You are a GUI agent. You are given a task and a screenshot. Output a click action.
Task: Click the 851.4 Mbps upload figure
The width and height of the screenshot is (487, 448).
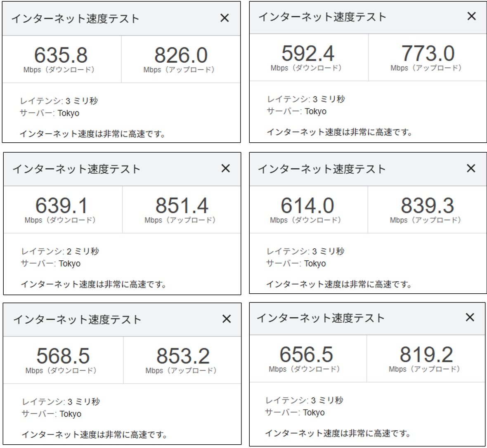(182, 206)
